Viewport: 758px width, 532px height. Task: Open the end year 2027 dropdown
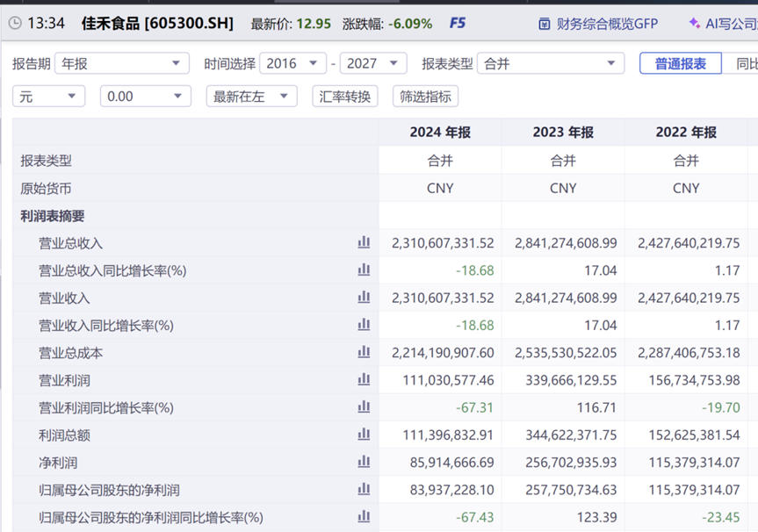(372, 63)
